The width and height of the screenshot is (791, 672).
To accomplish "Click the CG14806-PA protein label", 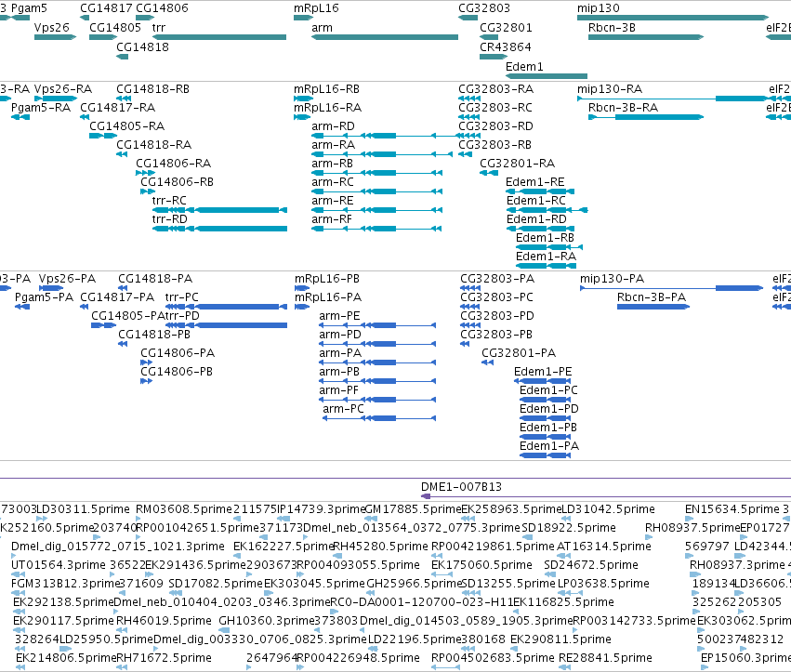I will click(x=178, y=353).
